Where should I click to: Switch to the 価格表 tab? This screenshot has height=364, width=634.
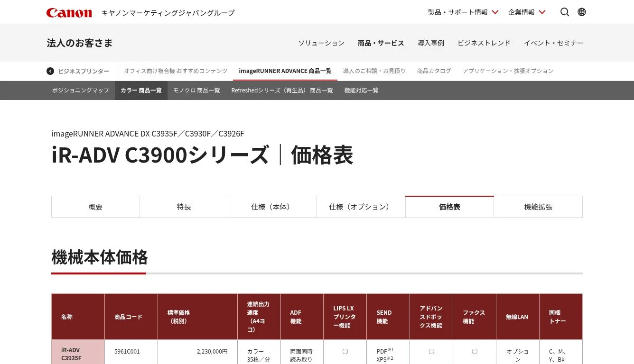point(449,207)
